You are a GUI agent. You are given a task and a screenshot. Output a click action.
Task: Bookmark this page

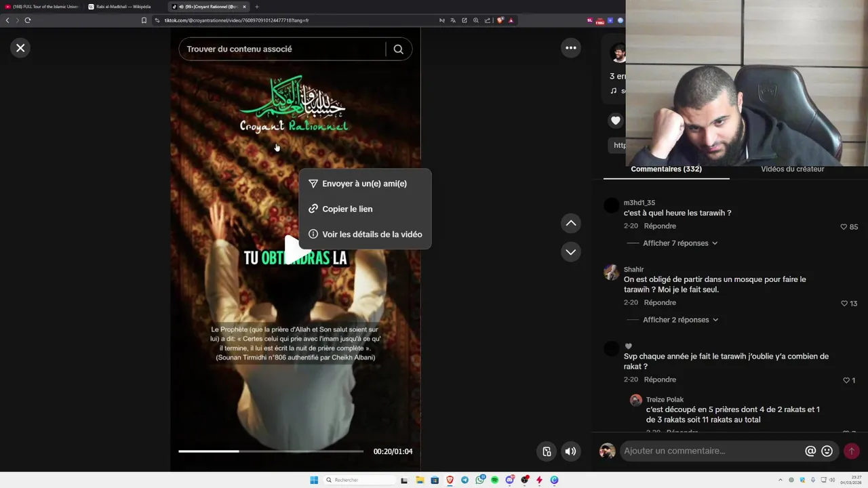click(144, 20)
